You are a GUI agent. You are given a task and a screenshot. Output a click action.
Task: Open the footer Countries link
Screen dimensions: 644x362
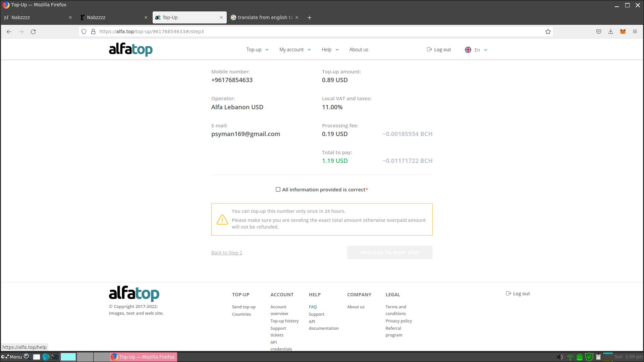(241, 314)
